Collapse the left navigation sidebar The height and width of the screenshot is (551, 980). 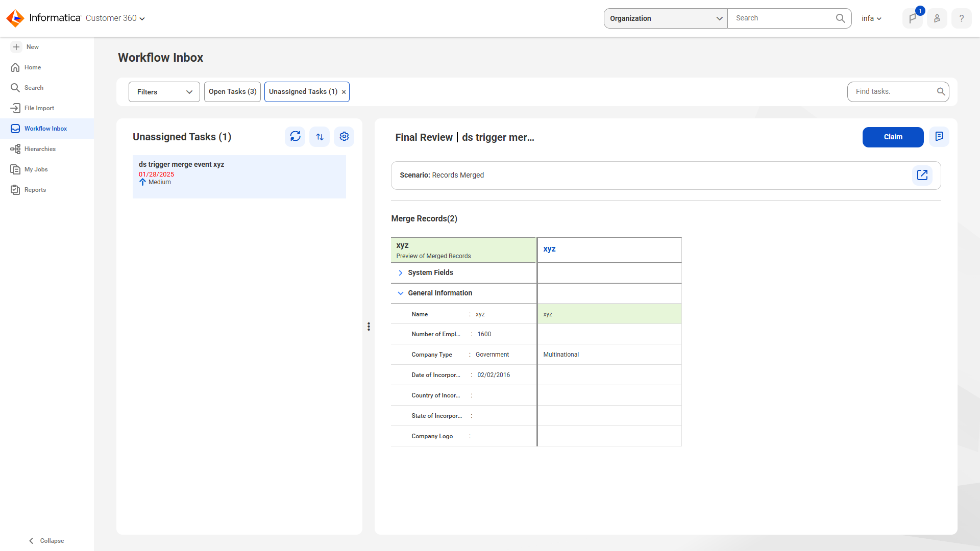point(46,541)
